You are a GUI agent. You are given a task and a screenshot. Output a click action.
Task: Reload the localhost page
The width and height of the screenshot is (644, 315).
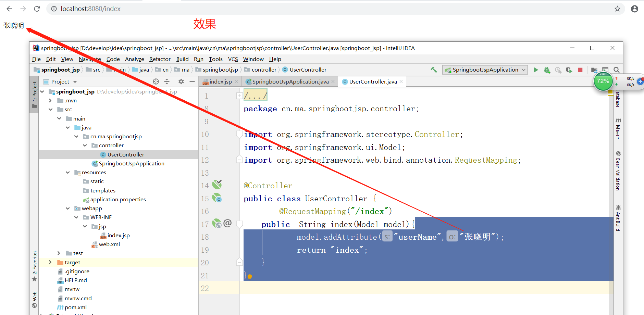(x=37, y=9)
